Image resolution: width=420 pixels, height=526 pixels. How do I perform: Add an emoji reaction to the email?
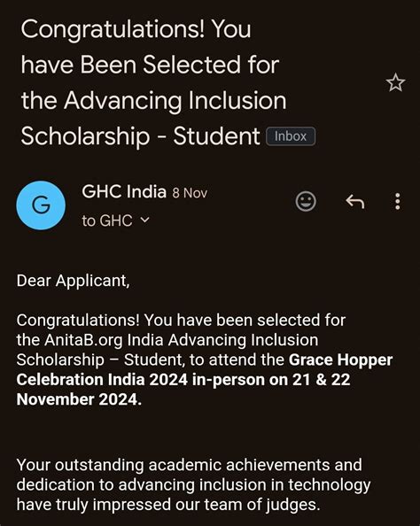(x=306, y=202)
